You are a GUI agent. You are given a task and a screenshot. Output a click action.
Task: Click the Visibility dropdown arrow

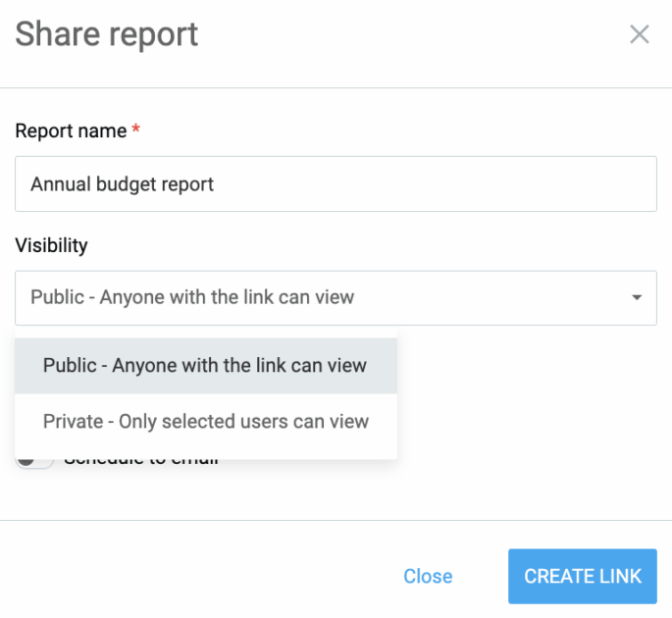pyautogui.click(x=637, y=297)
